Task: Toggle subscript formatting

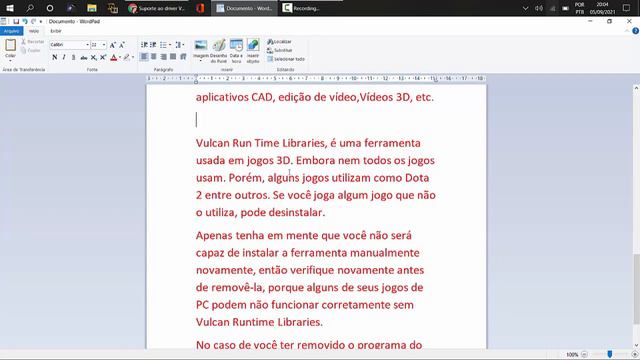Action: [x=93, y=58]
